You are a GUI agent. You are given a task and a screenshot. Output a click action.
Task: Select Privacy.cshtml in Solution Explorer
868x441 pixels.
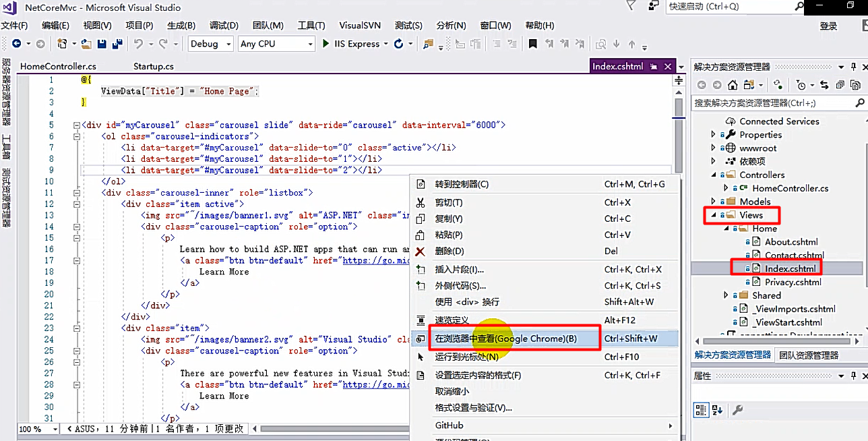(793, 282)
